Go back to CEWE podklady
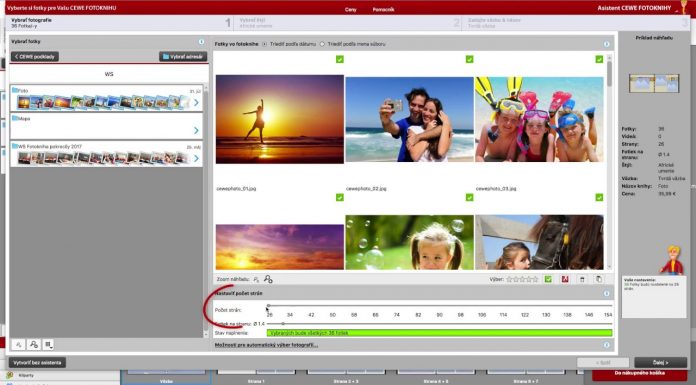The height and width of the screenshot is (385, 696). 35,56
